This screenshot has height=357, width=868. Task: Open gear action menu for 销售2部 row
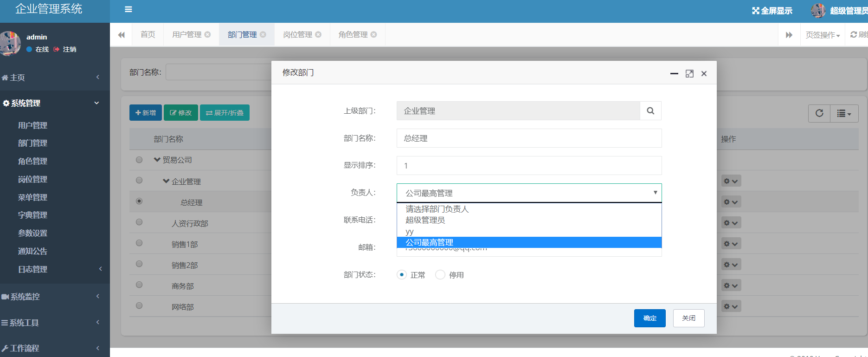[x=731, y=265]
